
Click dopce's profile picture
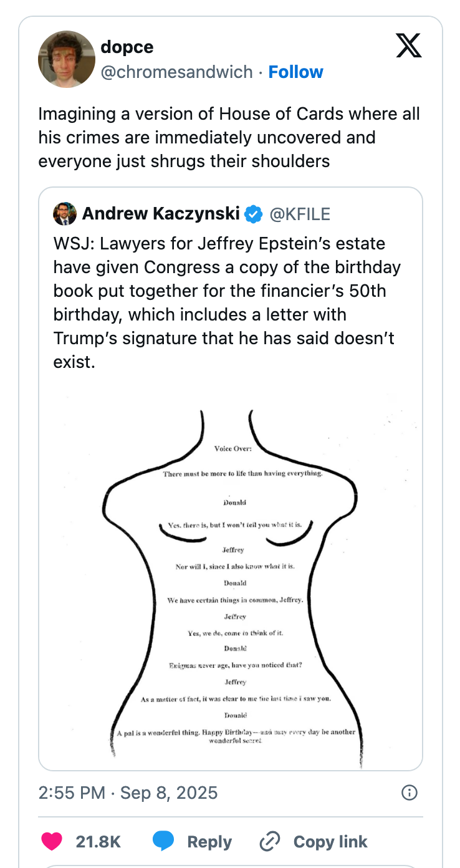pos(66,59)
